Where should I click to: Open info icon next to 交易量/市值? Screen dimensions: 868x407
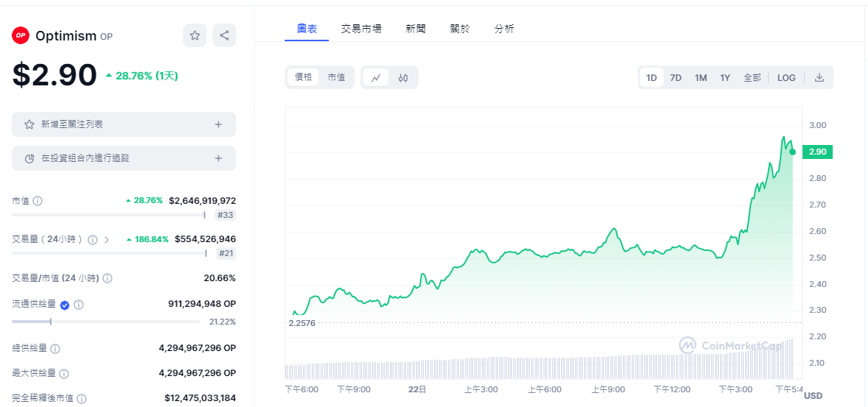pyautogui.click(x=107, y=278)
